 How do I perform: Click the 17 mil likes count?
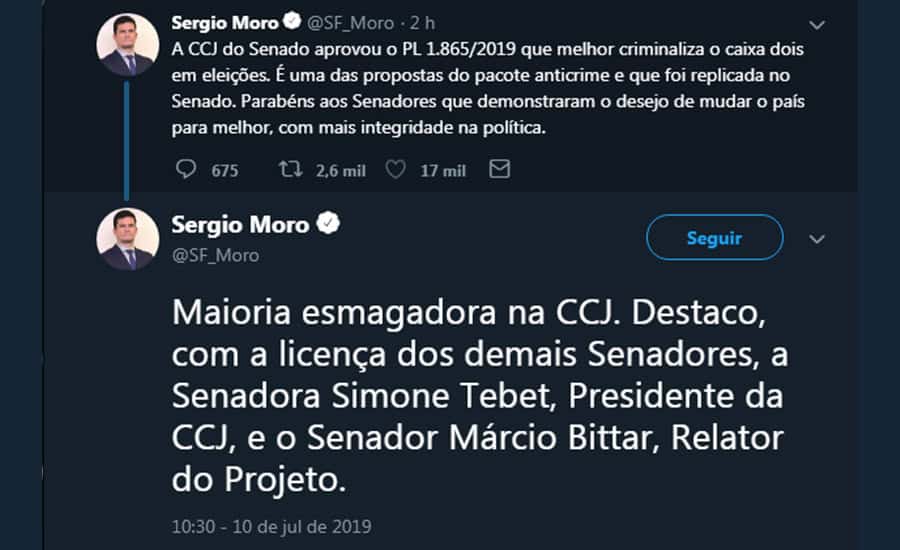[443, 171]
